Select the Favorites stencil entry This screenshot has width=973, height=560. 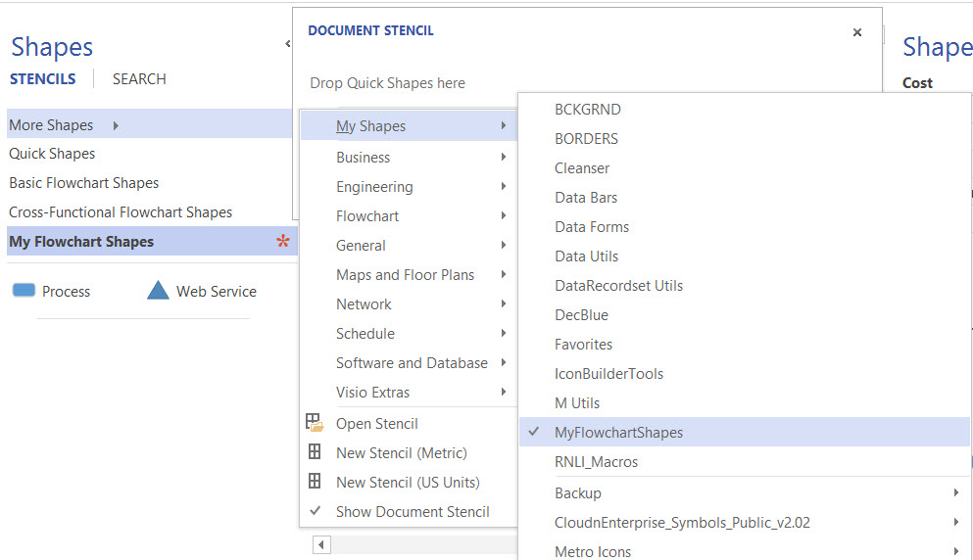pyautogui.click(x=583, y=344)
